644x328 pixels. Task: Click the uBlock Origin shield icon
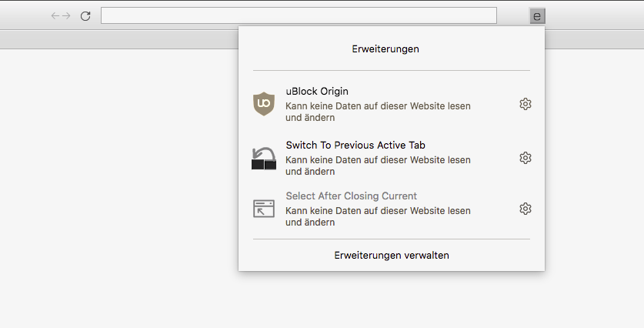pyautogui.click(x=264, y=104)
